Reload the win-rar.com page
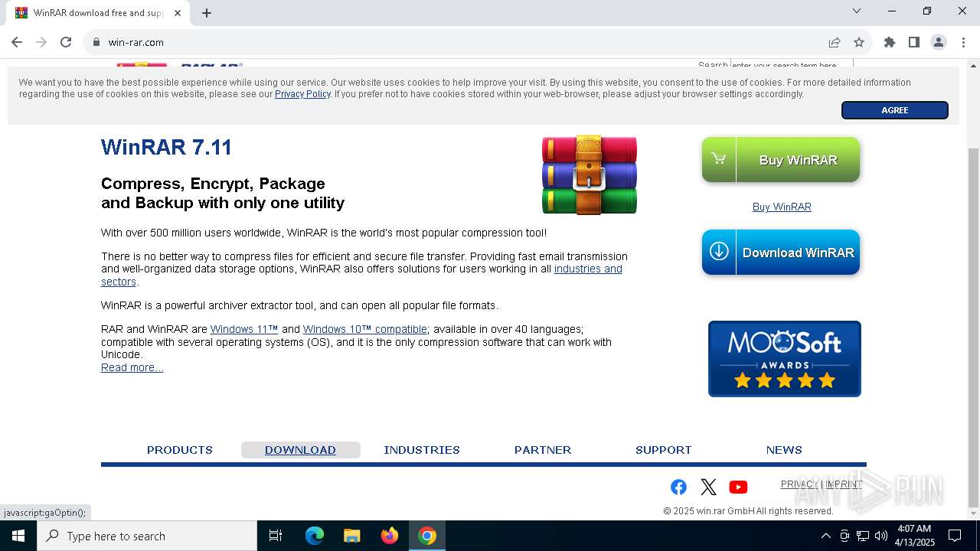 click(x=66, y=42)
